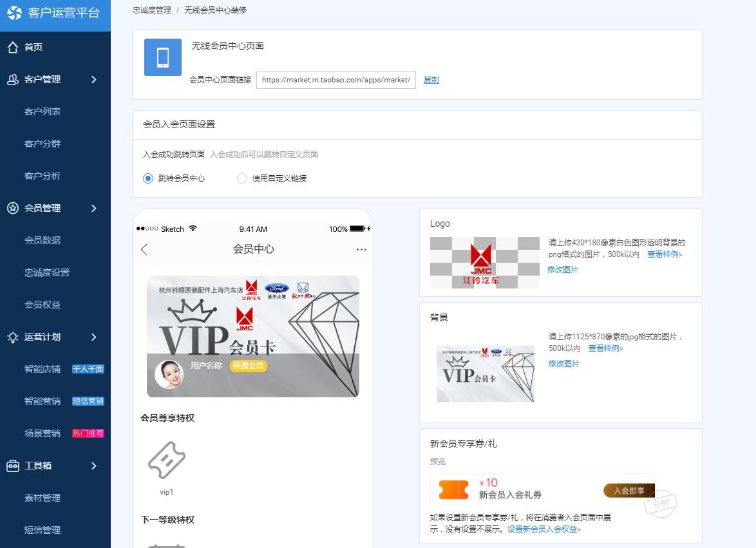Select the 使用自定义链接 radio button
756x548 pixels.
241,178
